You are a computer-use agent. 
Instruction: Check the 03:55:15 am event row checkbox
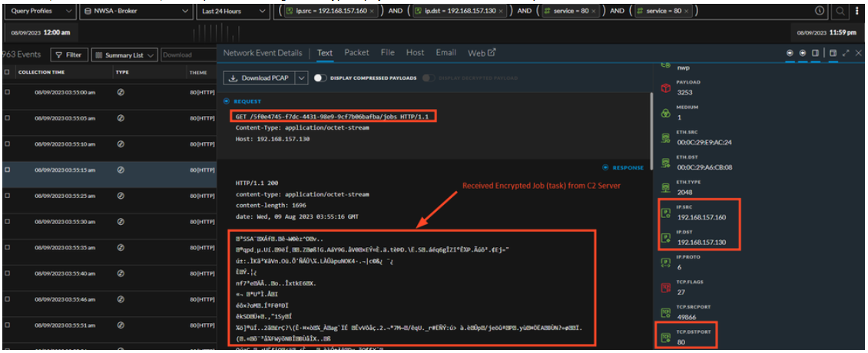pos(7,170)
